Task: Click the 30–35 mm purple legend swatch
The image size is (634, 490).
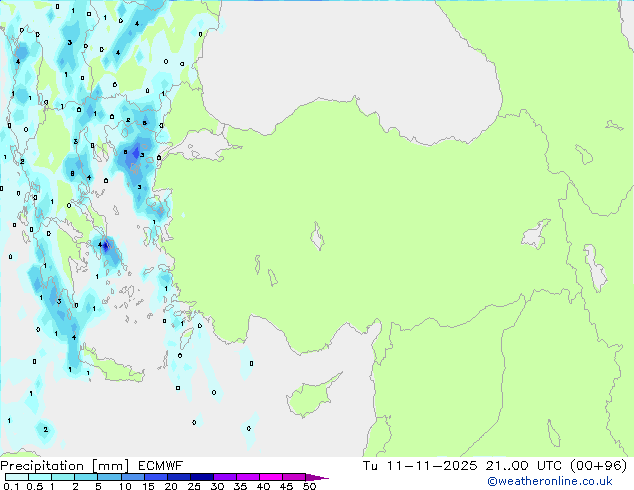Action: 224,477
